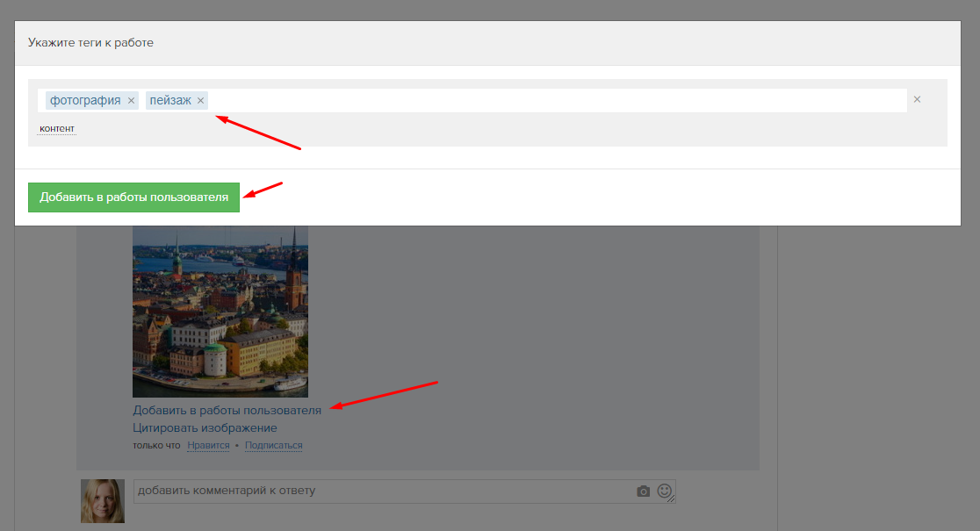Click the пейзаж tag chip text
This screenshot has width=980, height=531.
pos(170,101)
